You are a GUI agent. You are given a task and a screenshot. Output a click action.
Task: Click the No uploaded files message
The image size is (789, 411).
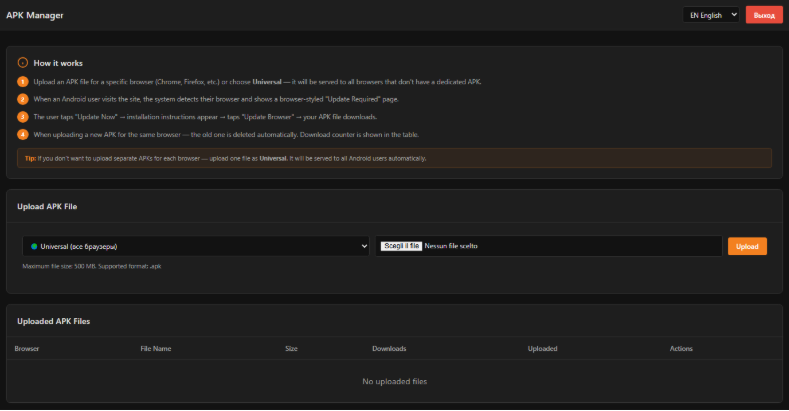pyautogui.click(x=394, y=381)
